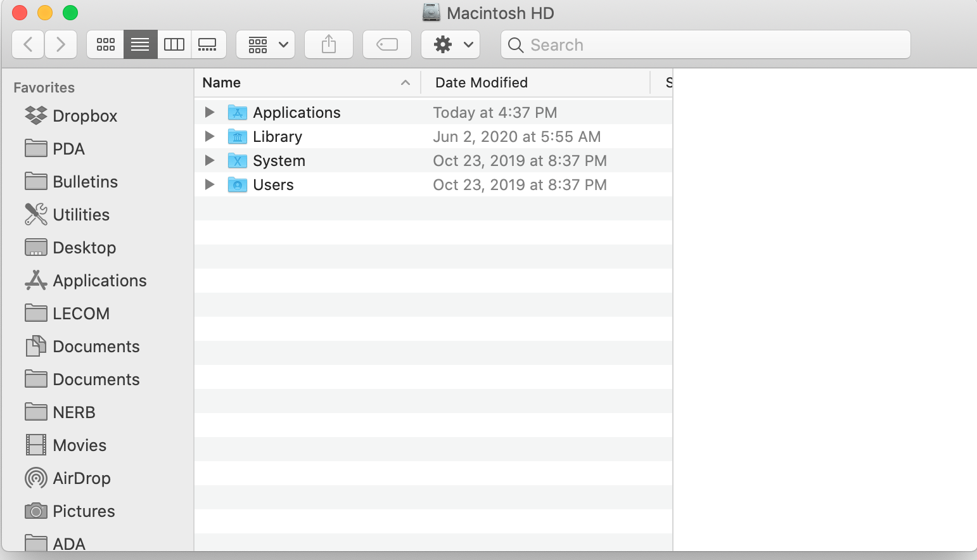
Task: Click the 'Today at 4:37 PM' date cell
Action: pos(495,112)
